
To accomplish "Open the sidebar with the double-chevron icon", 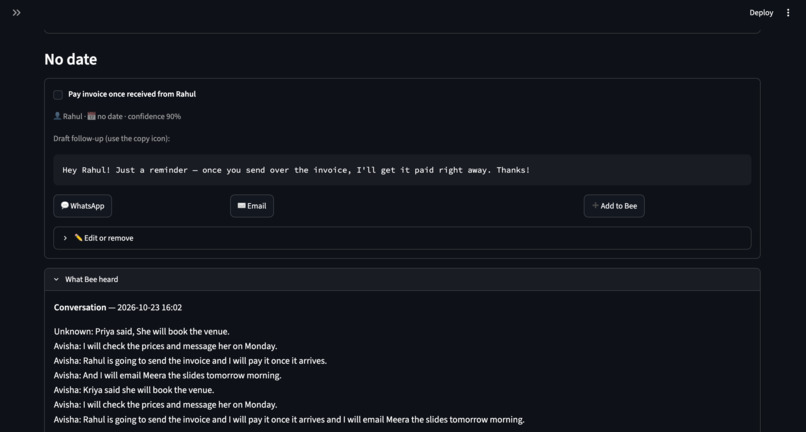I will pyautogui.click(x=16, y=13).
